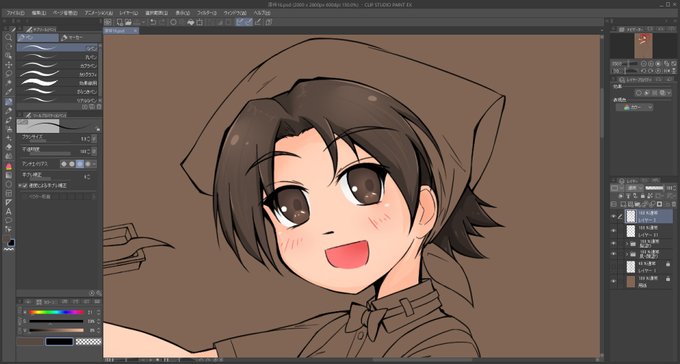This screenshot has height=364, width=680.
Task: Select the Fill bucket tool
Action: tap(8, 166)
